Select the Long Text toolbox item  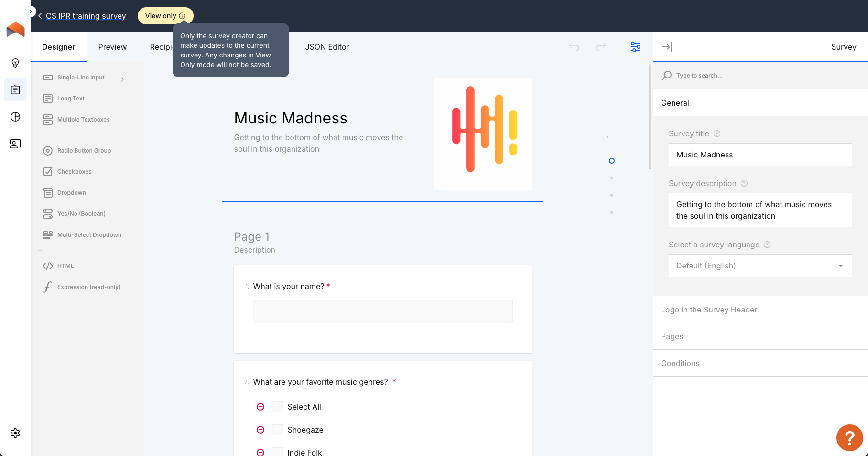point(64,99)
